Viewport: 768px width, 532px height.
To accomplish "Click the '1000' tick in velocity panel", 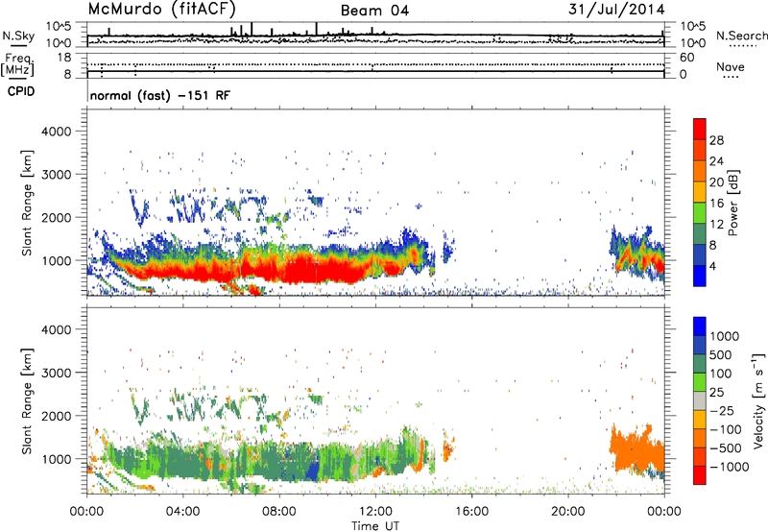I will 57,459.
